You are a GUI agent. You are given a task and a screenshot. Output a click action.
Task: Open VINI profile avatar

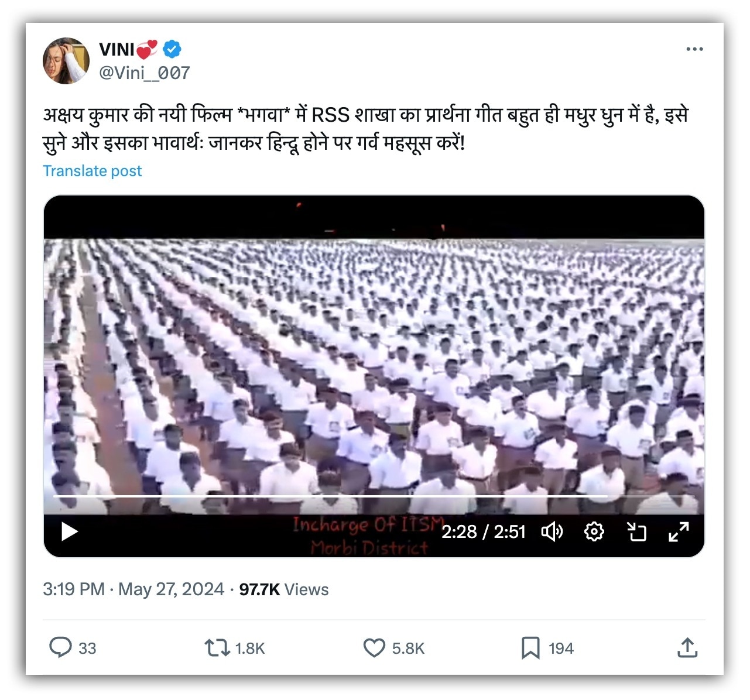point(66,61)
